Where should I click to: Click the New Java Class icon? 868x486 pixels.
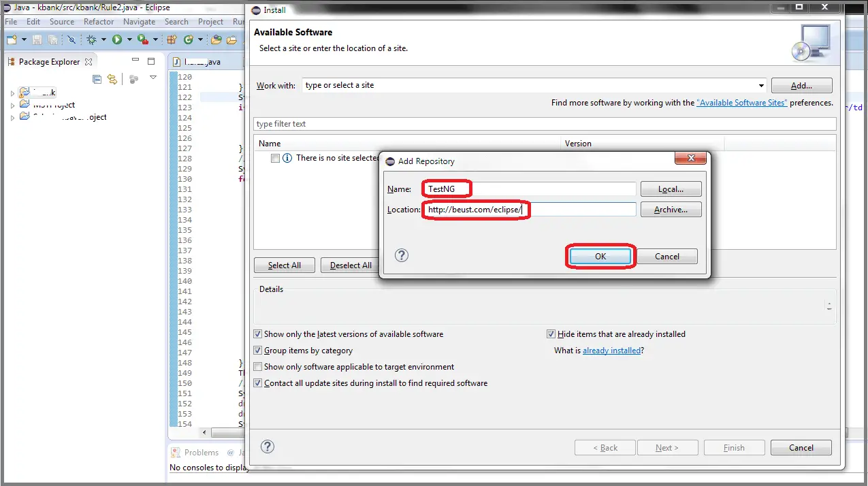(x=188, y=39)
